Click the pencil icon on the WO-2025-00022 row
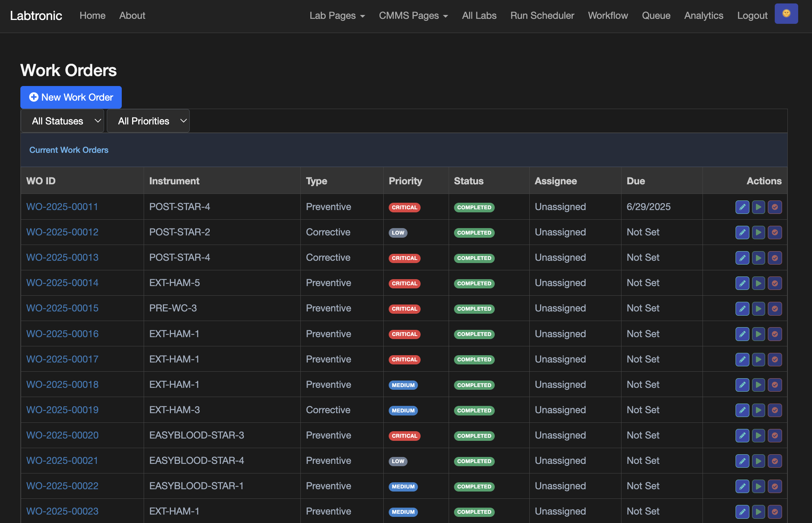The height and width of the screenshot is (523, 812). coord(742,486)
